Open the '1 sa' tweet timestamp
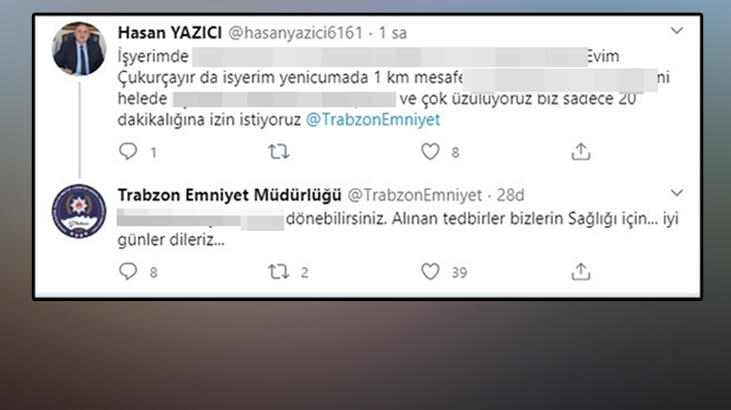The image size is (731, 410). pos(393,33)
